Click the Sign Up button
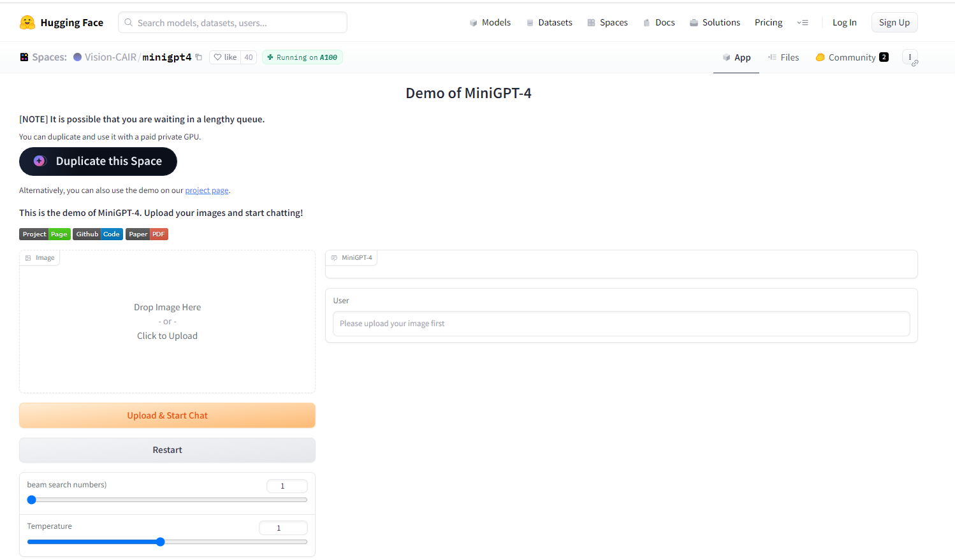 pyautogui.click(x=894, y=22)
